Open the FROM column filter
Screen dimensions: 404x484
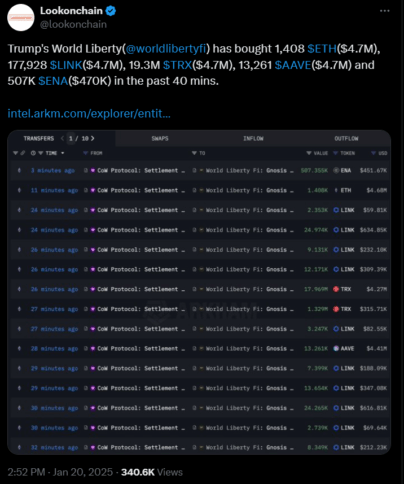click(x=86, y=153)
